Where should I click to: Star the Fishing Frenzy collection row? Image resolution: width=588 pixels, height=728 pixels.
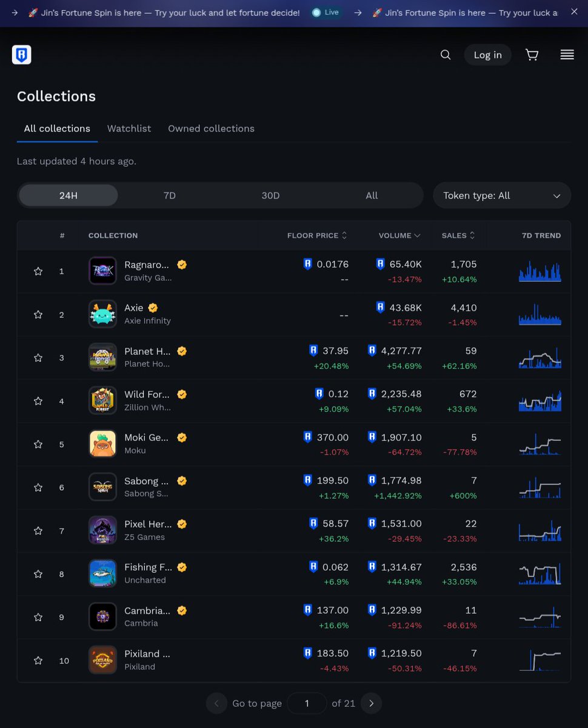pos(38,574)
